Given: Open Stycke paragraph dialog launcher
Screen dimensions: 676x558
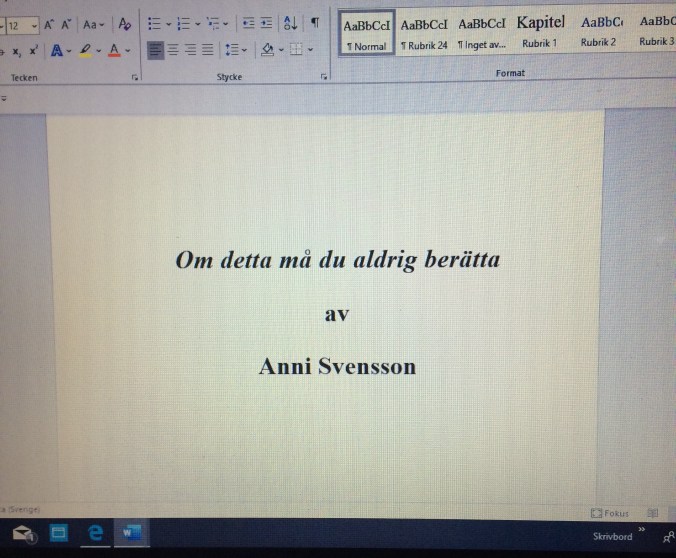Looking at the screenshot, I should click(324, 77).
